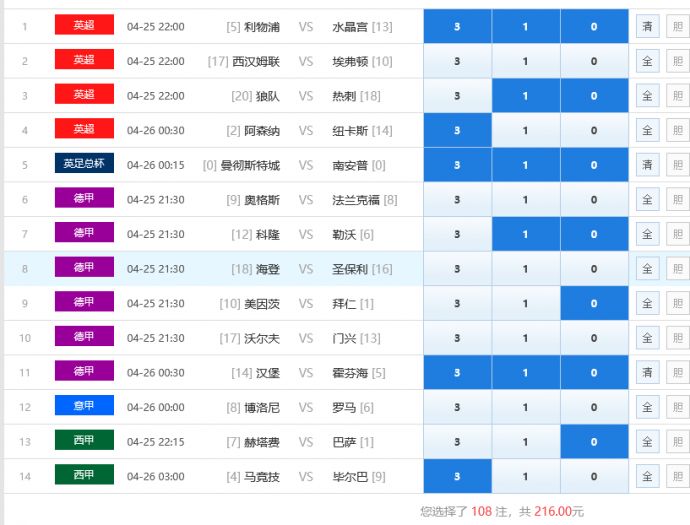Toggle the 1 pick for 海登 vs 圣保利
Screen dimensions: 690x525
pyautogui.click(x=525, y=269)
